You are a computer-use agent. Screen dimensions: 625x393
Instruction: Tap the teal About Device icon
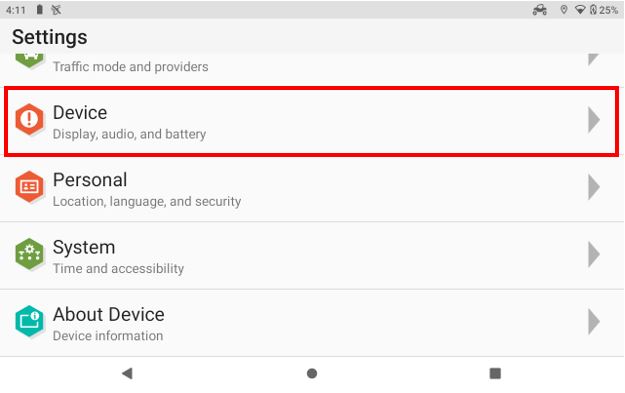pos(29,321)
